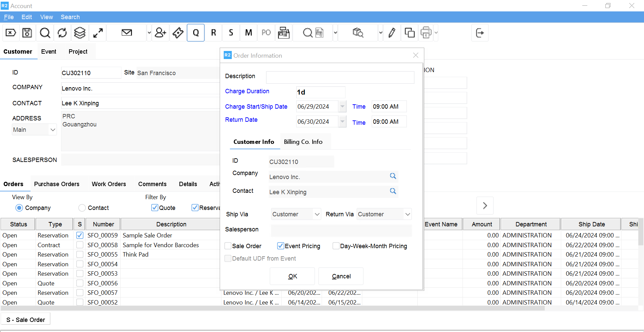Click the exit door icon in toolbar
This screenshot has width=644, height=332.
point(480,33)
